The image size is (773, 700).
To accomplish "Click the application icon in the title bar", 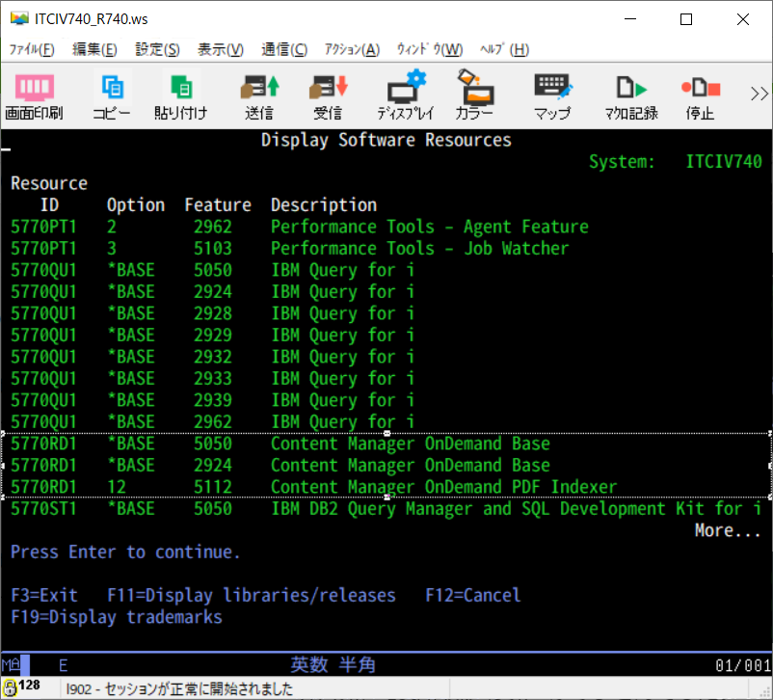I will [x=19, y=18].
